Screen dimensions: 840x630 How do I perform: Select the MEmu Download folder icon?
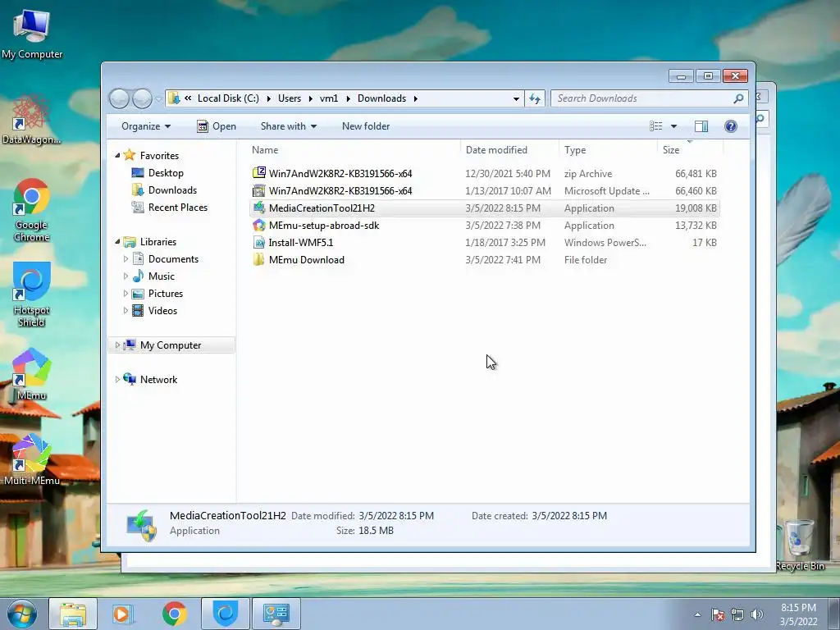point(258,259)
